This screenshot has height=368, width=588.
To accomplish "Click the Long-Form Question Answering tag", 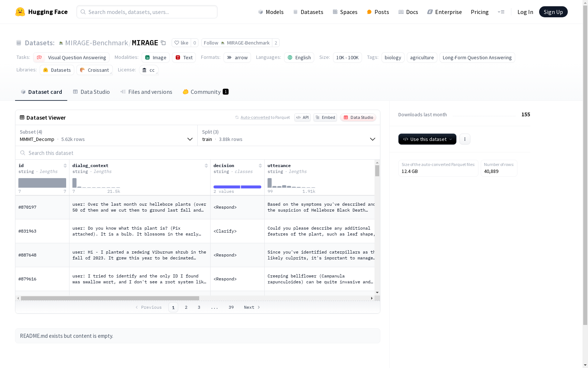I will point(477,57).
